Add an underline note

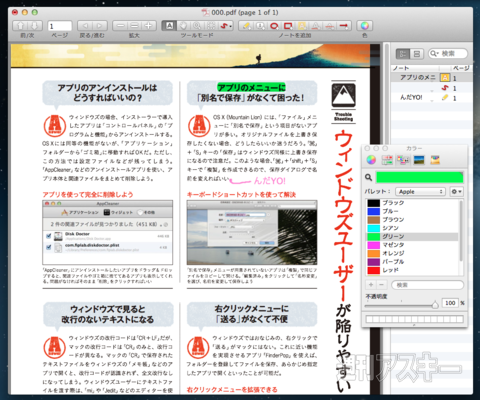pyautogui.click(x=316, y=26)
